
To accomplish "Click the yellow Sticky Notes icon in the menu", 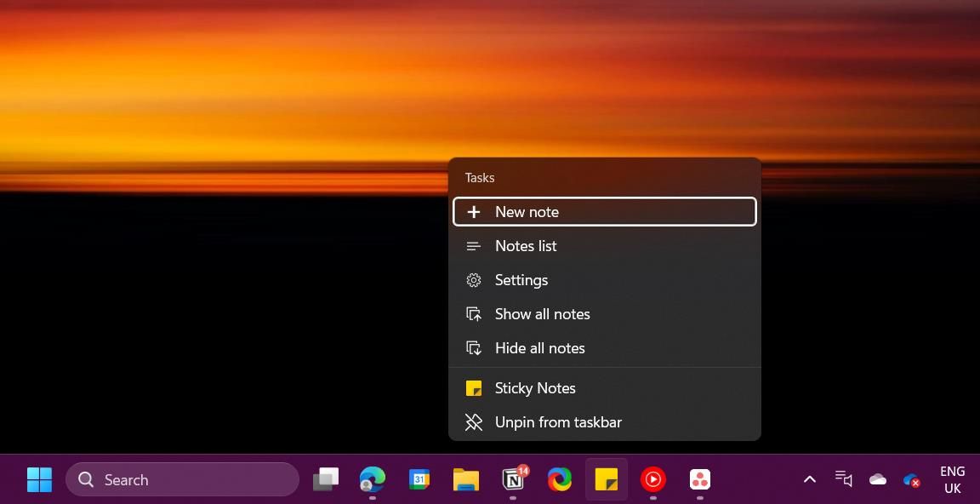I will click(x=474, y=387).
